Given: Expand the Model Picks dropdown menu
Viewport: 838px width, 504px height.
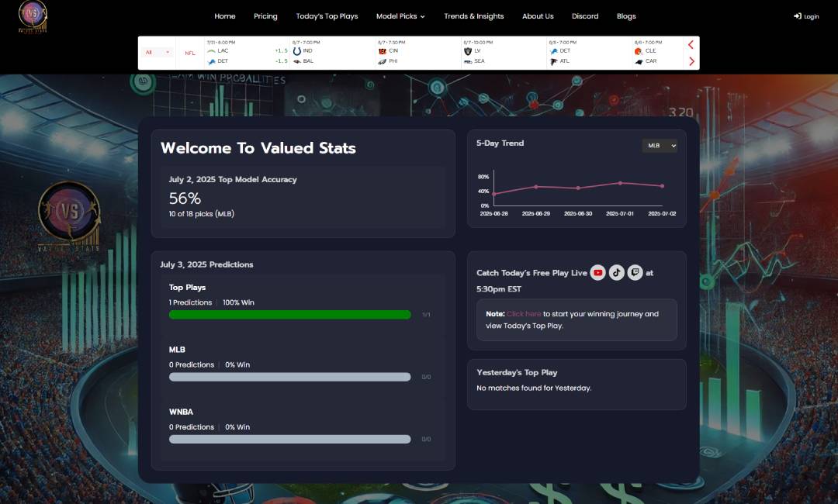Looking at the screenshot, I should (400, 16).
